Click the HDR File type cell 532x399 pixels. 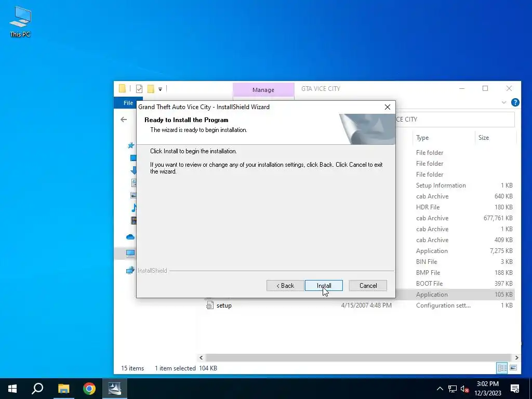point(428,207)
